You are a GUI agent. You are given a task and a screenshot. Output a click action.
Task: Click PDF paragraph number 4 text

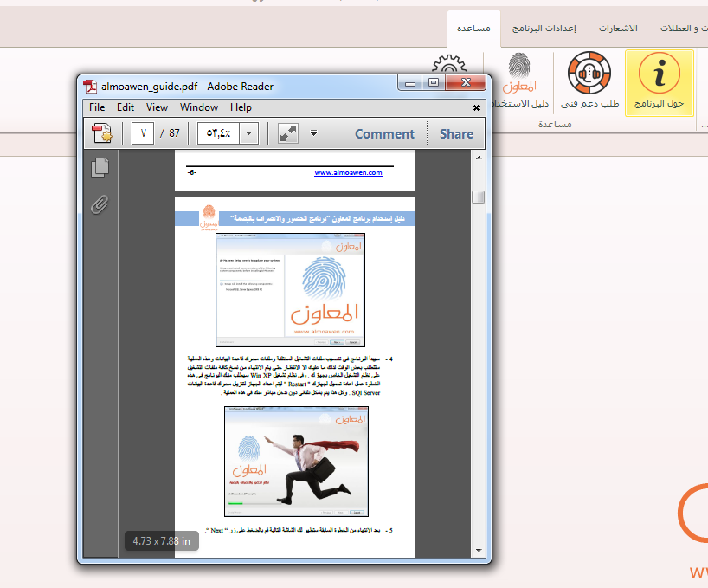pyautogui.click(x=290, y=376)
